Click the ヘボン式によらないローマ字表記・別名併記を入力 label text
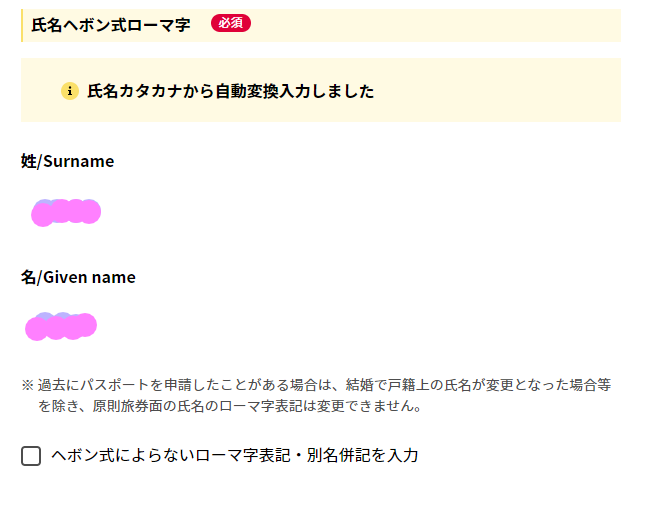This screenshot has height=506, width=647. pyautogui.click(x=235, y=456)
